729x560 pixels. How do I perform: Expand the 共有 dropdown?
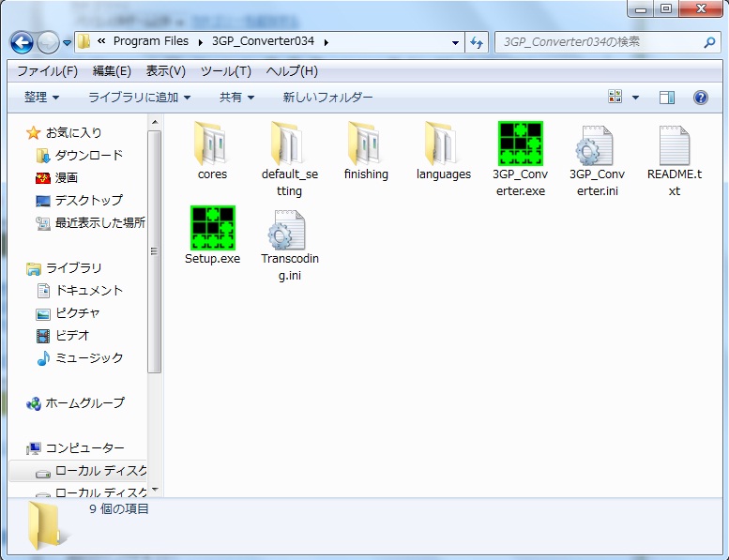pos(236,98)
